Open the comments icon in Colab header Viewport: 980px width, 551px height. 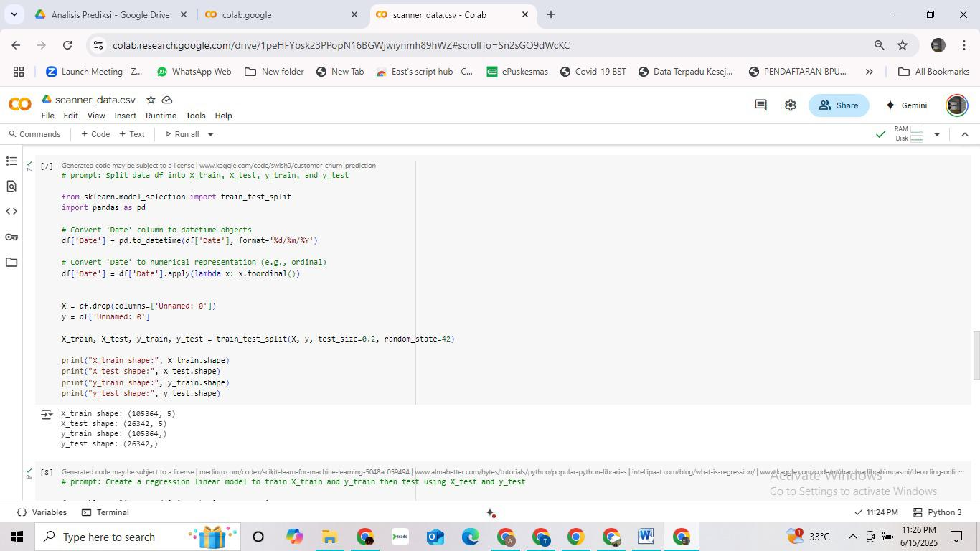pyautogui.click(x=760, y=105)
